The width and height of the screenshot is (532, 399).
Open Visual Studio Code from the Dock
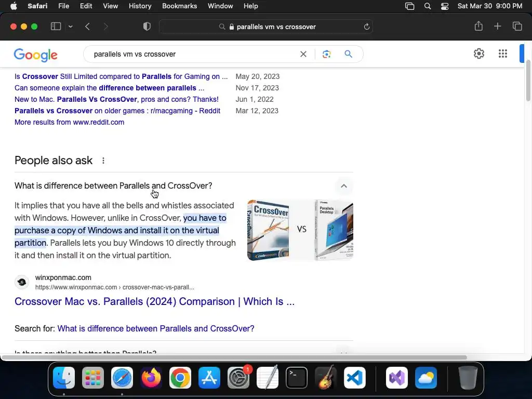(x=355, y=378)
